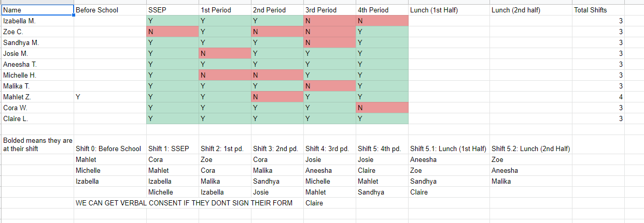This screenshot has width=644, height=223.
Task: Select the verbal consent note cell
Action: 184,203
